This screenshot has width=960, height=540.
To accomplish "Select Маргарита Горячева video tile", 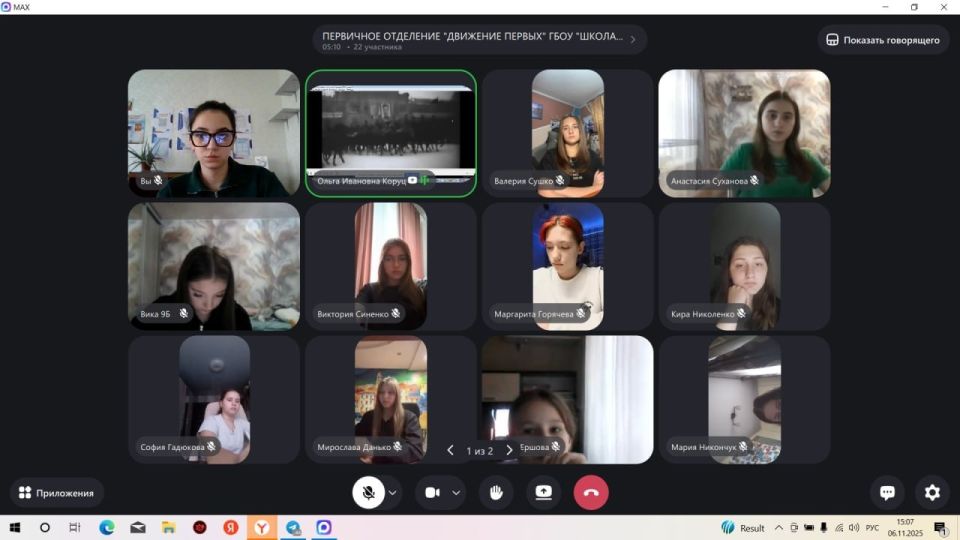I will click(x=568, y=266).
